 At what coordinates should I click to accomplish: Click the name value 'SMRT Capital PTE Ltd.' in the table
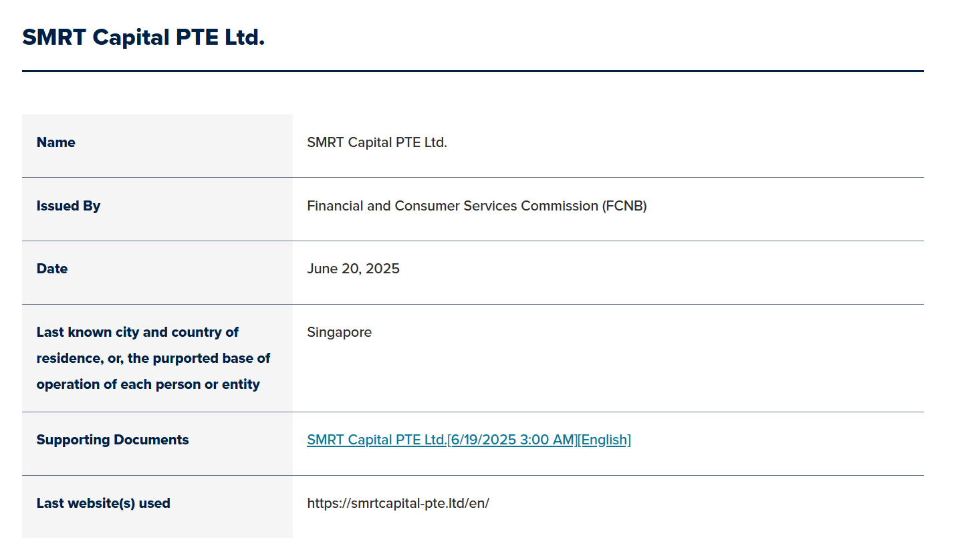(x=377, y=142)
